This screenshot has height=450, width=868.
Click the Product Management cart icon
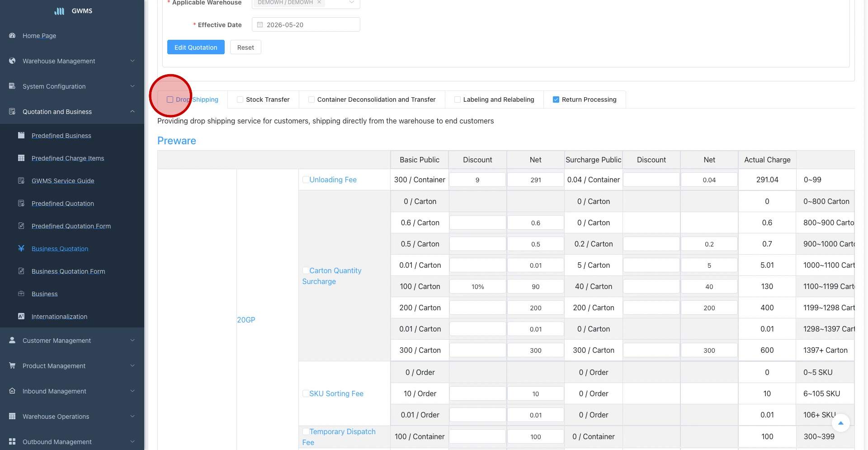(x=12, y=365)
